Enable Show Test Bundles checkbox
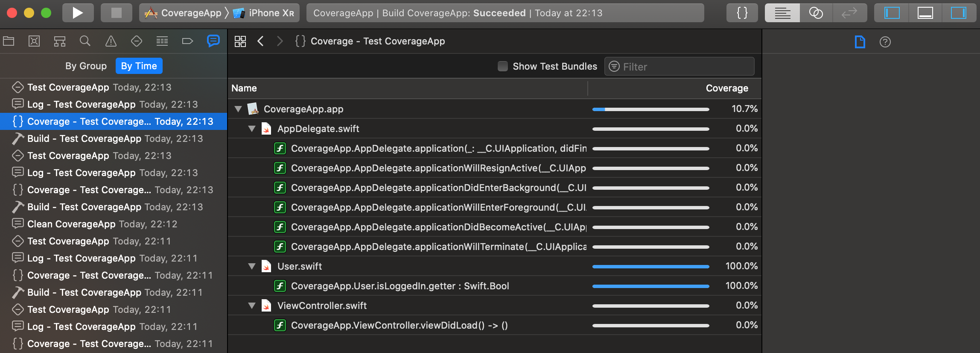Image resolution: width=980 pixels, height=353 pixels. pyautogui.click(x=503, y=66)
